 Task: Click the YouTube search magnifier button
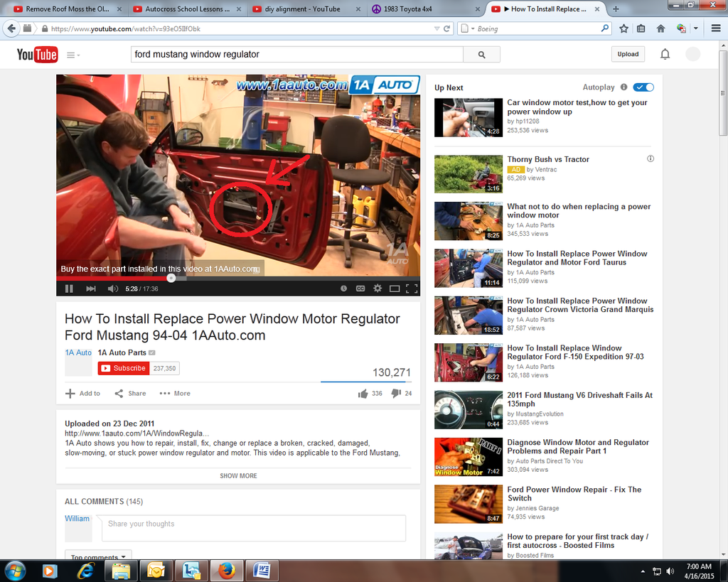481,54
